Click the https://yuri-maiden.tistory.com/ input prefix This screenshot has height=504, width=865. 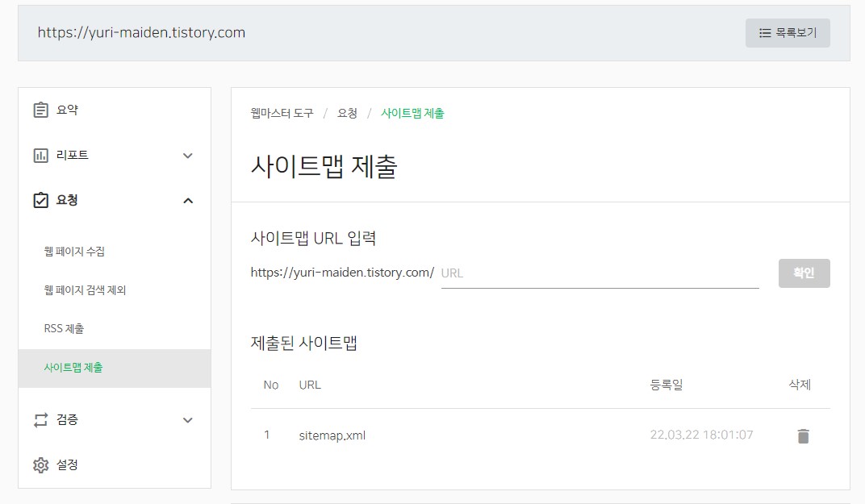tap(342, 273)
